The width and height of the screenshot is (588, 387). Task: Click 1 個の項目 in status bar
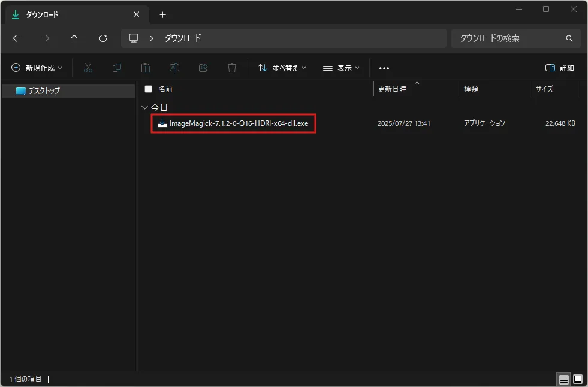coord(26,379)
